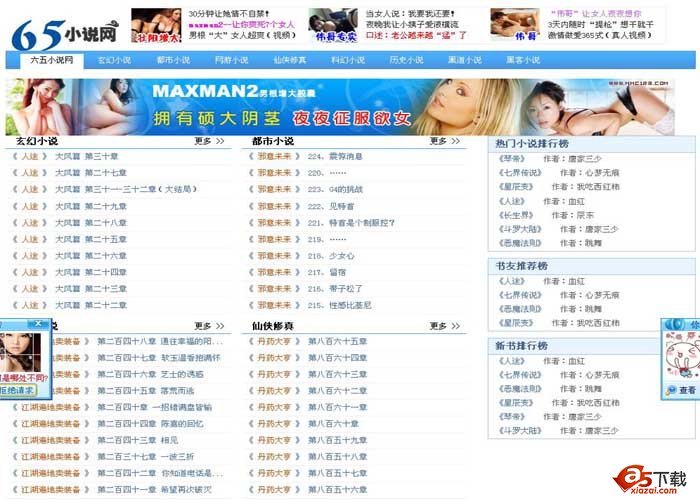Click 更多 >> in the 仙侠修真 section
The width and height of the screenshot is (700, 500).
[x=445, y=326]
